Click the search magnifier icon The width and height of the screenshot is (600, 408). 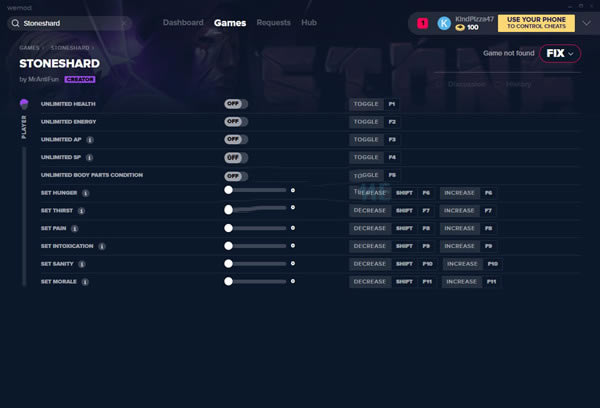pyautogui.click(x=15, y=22)
